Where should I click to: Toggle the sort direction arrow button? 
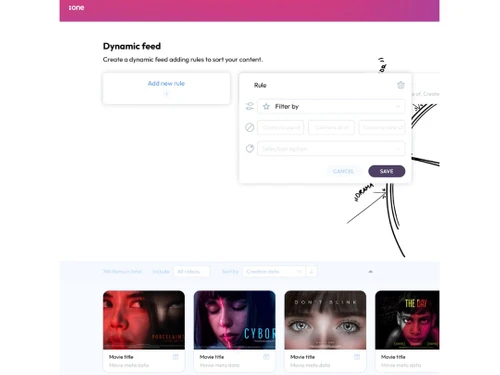click(x=311, y=271)
